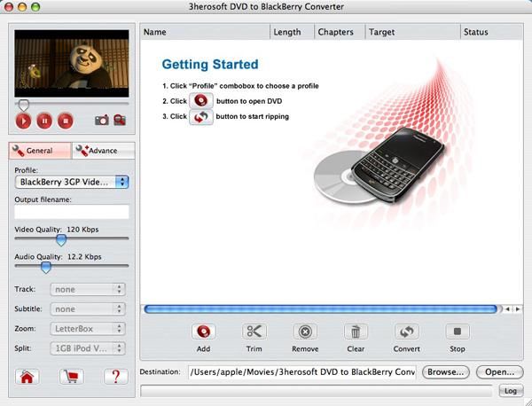Click the Length column header
This screenshot has height=406, width=532.
pyautogui.click(x=292, y=32)
